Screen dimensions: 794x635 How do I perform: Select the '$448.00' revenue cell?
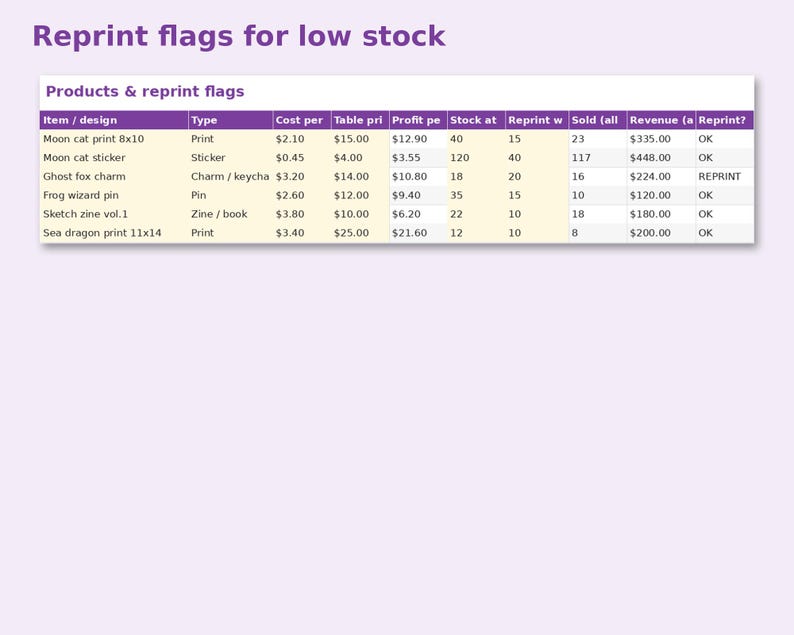coord(661,157)
